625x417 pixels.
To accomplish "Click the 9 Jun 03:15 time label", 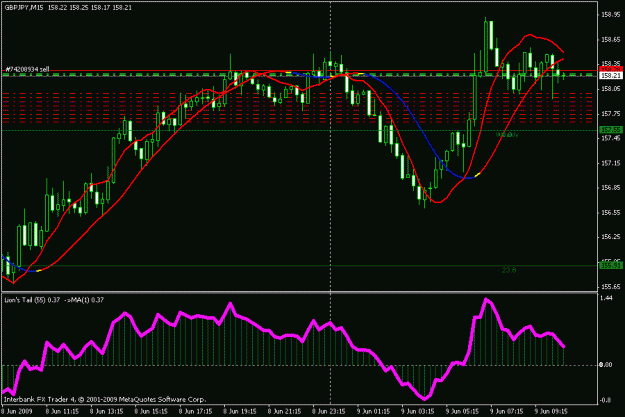I will [418, 411].
